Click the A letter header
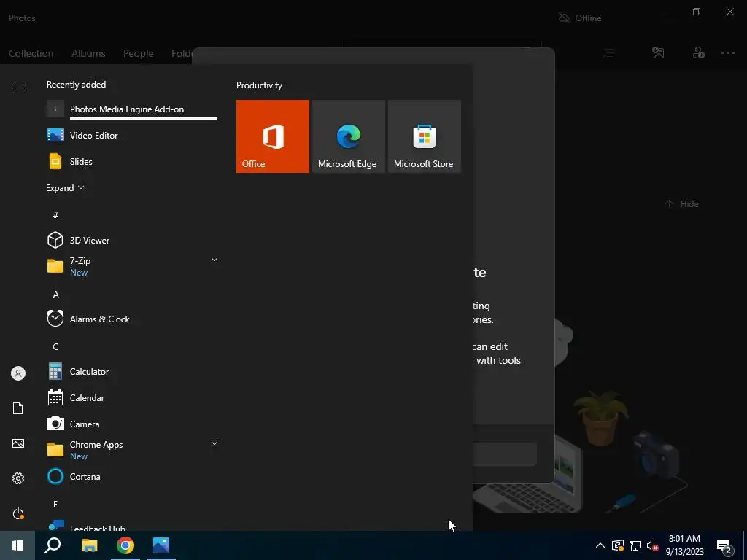747x560 pixels. [x=55, y=295]
